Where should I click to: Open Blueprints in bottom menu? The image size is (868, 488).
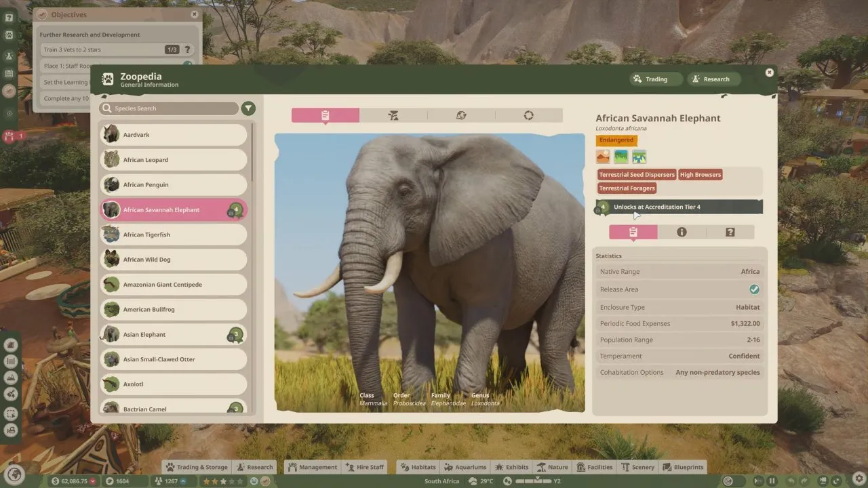tap(684, 467)
